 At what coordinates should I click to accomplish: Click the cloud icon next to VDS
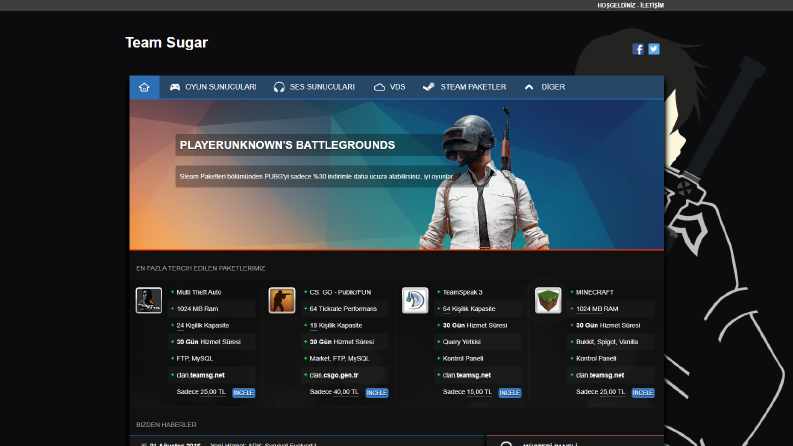coord(379,87)
